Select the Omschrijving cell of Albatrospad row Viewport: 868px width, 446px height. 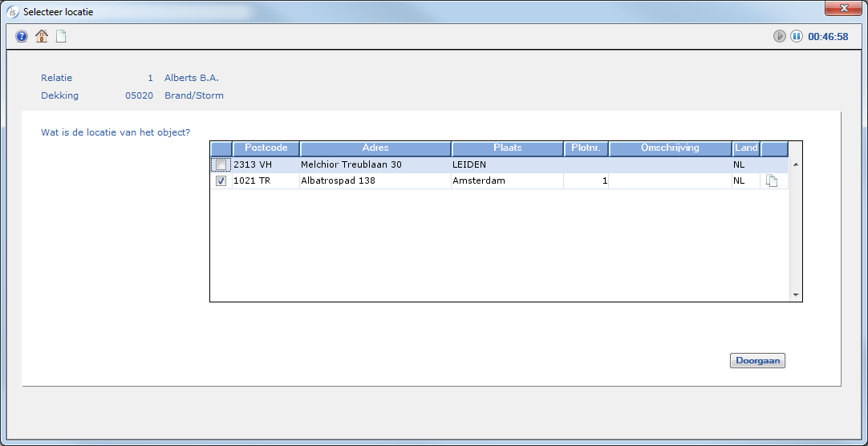point(670,181)
